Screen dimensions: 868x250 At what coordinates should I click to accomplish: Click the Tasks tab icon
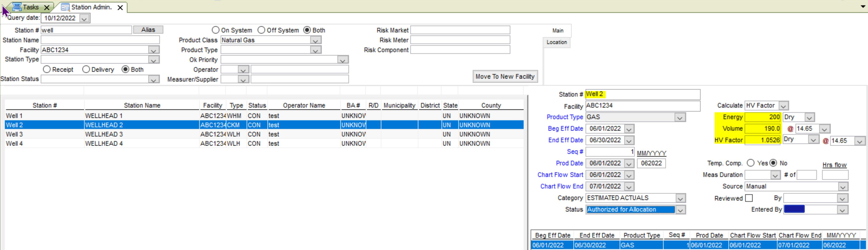coord(17,7)
